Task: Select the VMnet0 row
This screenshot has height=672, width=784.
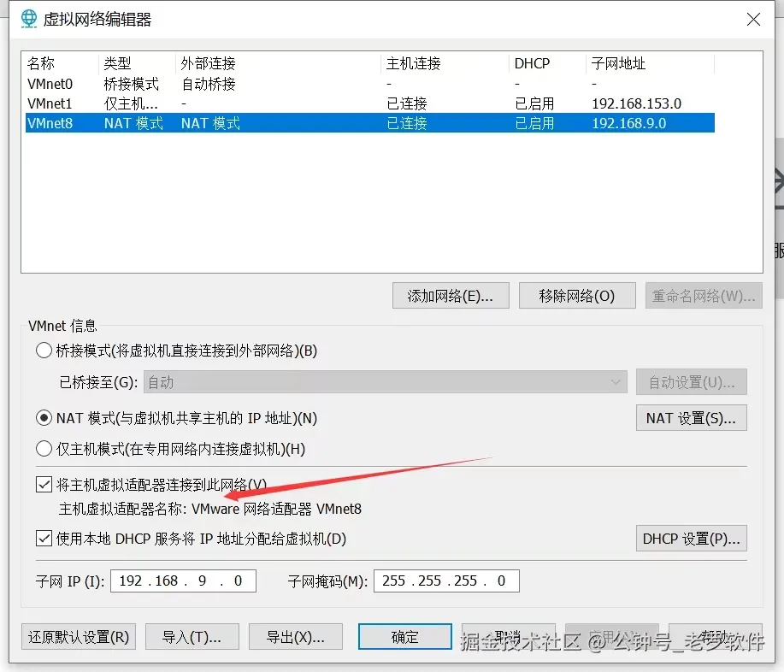Action: coord(370,84)
